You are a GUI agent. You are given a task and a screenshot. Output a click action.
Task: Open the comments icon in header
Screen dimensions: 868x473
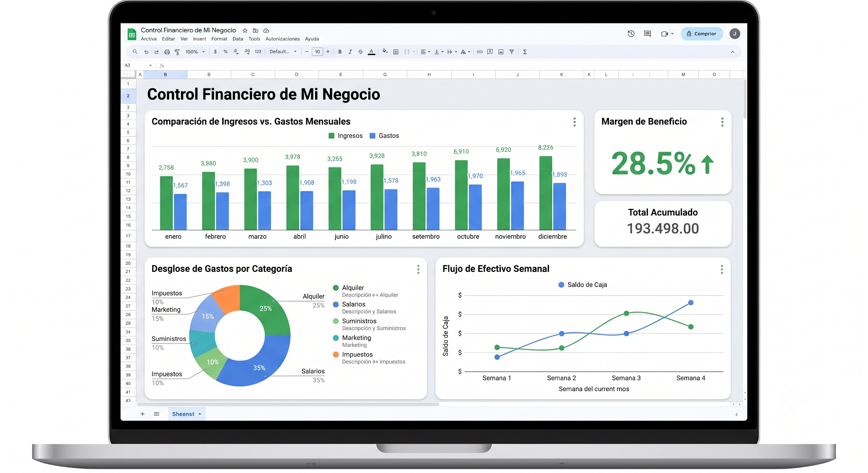click(x=647, y=34)
